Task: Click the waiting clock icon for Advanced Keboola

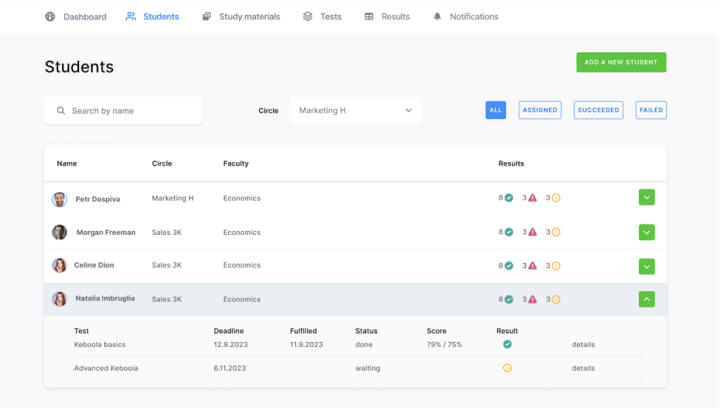Action: [x=507, y=368]
